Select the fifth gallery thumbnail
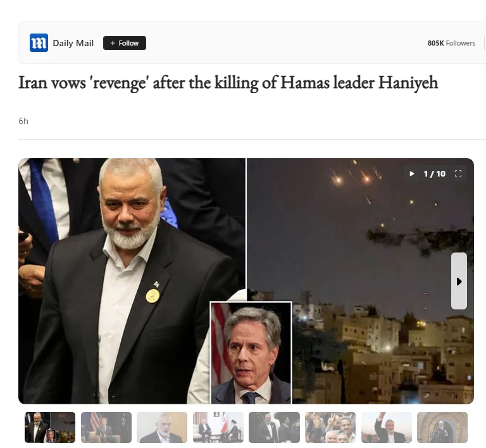The image size is (486, 448). [x=274, y=427]
